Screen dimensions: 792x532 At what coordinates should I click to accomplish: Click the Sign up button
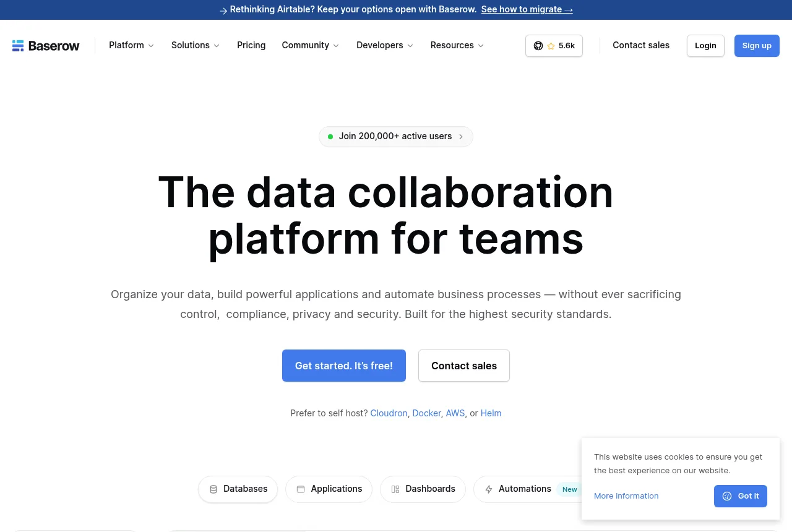point(757,46)
